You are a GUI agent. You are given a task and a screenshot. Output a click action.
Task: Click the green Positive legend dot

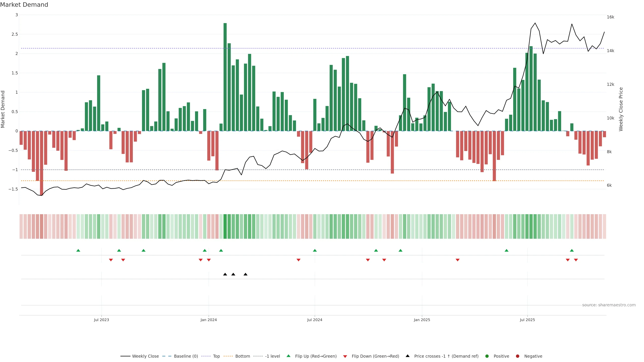click(x=487, y=356)
